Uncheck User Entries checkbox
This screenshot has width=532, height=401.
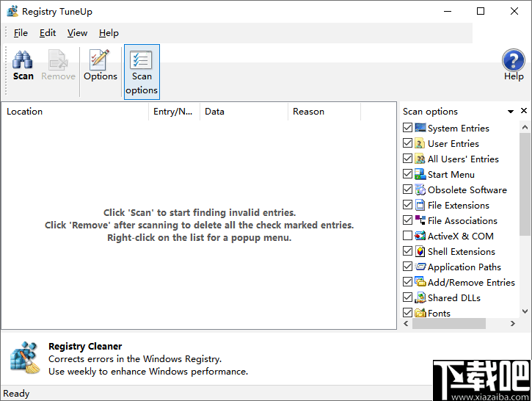407,143
